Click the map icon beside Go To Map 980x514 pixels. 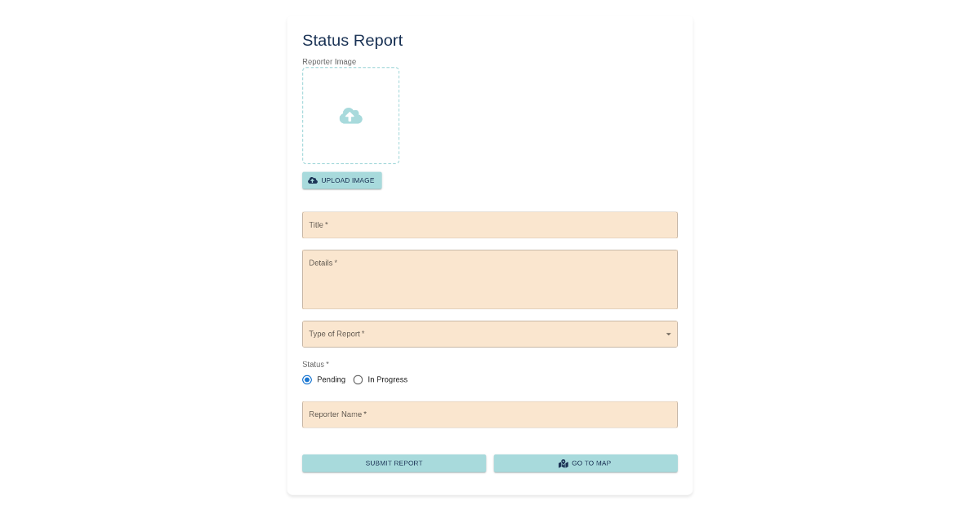(563, 463)
